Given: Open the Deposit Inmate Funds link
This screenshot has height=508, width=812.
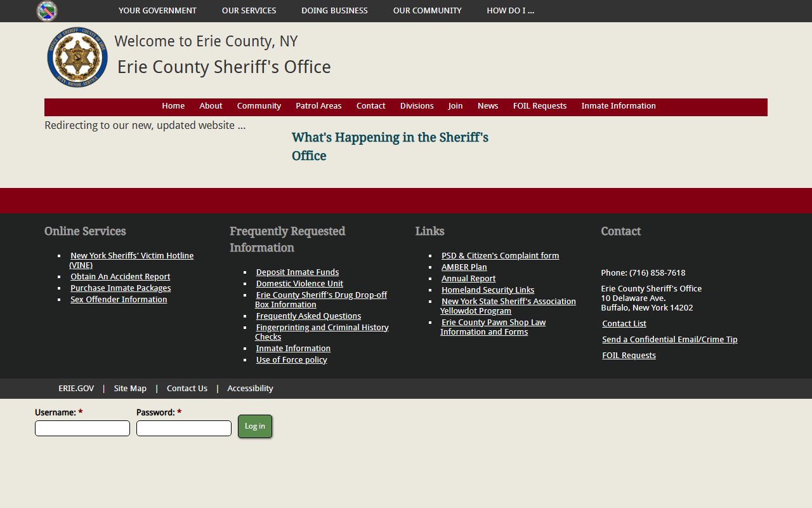Looking at the screenshot, I should [x=298, y=272].
